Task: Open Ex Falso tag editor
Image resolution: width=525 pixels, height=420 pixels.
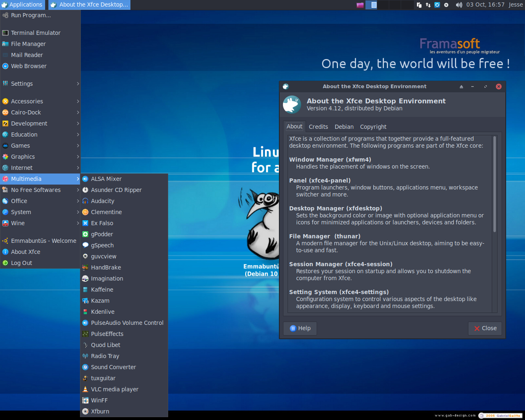Action: (x=124, y=223)
